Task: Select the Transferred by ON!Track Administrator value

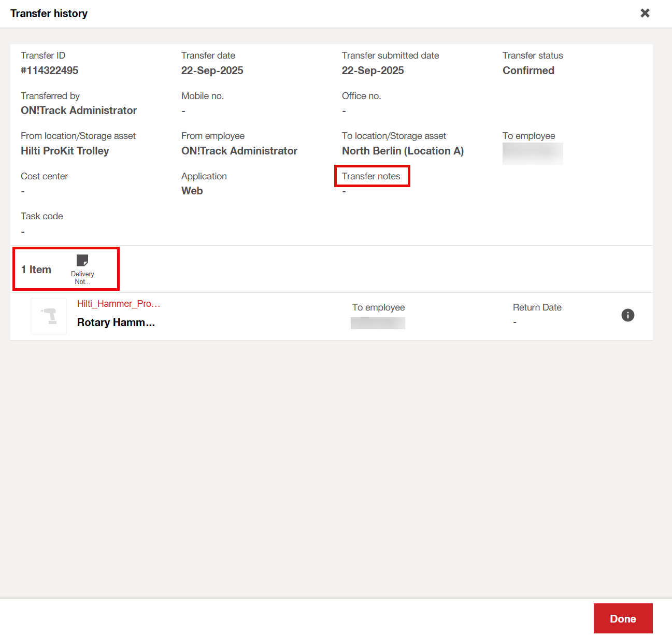Action: [79, 110]
